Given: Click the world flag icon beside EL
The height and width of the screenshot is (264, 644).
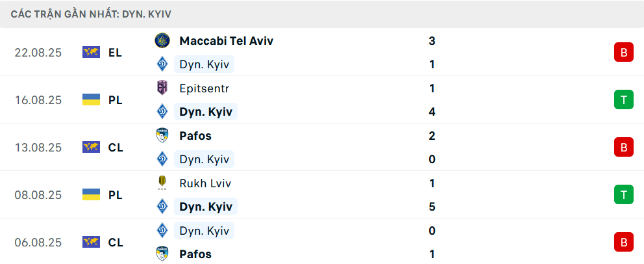Looking at the screenshot, I should pyautogui.click(x=91, y=53).
